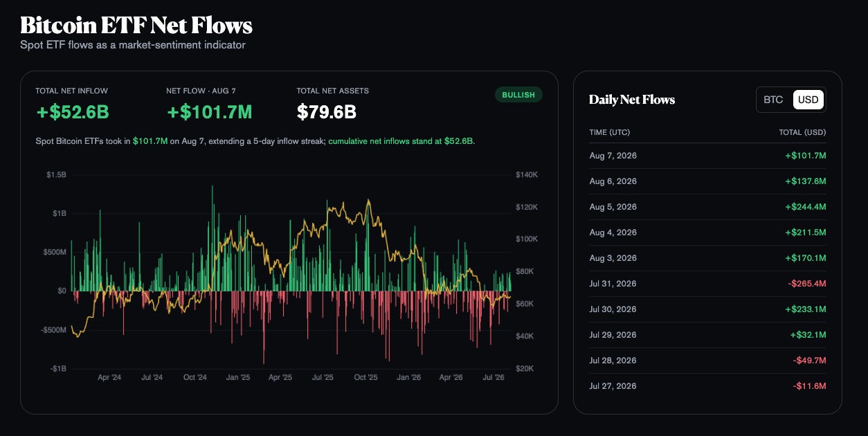Select the Aug 5, 2026 row date

pos(613,207)
